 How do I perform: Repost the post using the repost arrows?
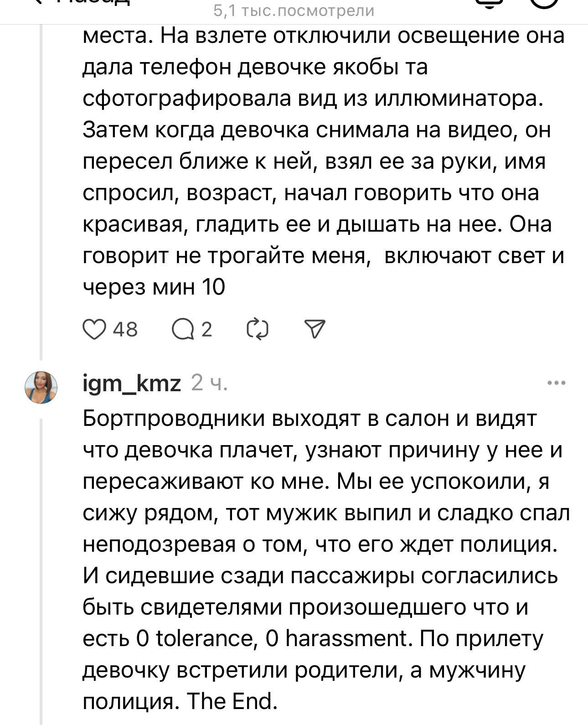[257, 329]
